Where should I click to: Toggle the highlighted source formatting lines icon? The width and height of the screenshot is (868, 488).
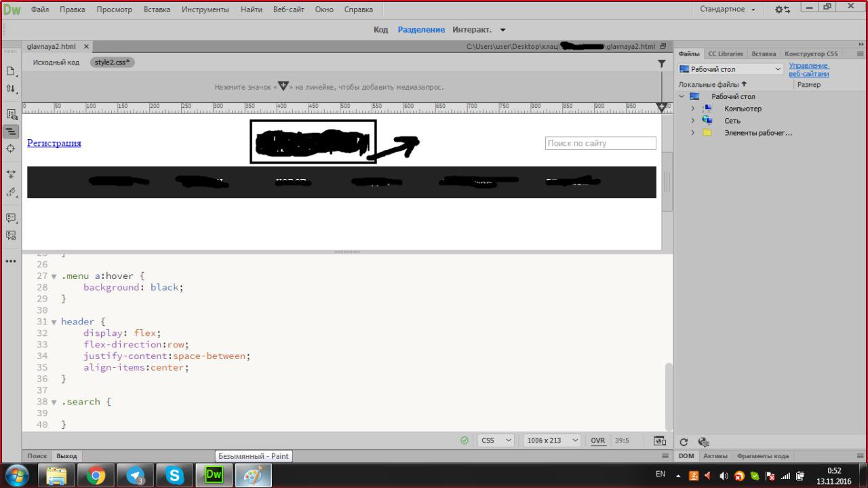[x=11, y=132]
